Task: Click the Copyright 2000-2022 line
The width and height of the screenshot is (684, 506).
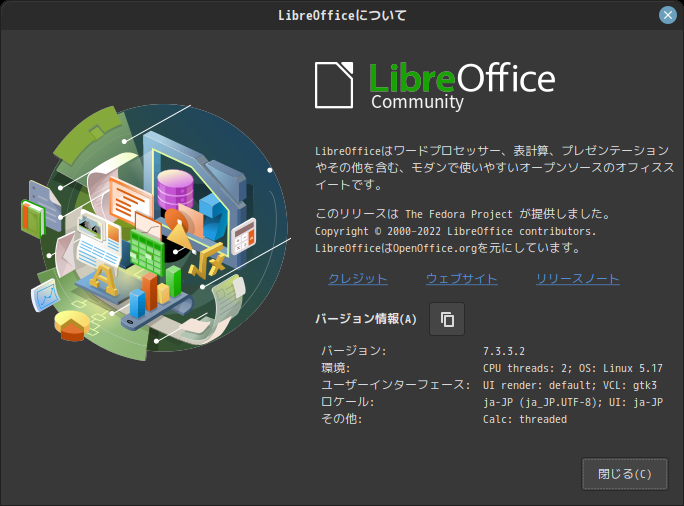Action: pos(455,231)
